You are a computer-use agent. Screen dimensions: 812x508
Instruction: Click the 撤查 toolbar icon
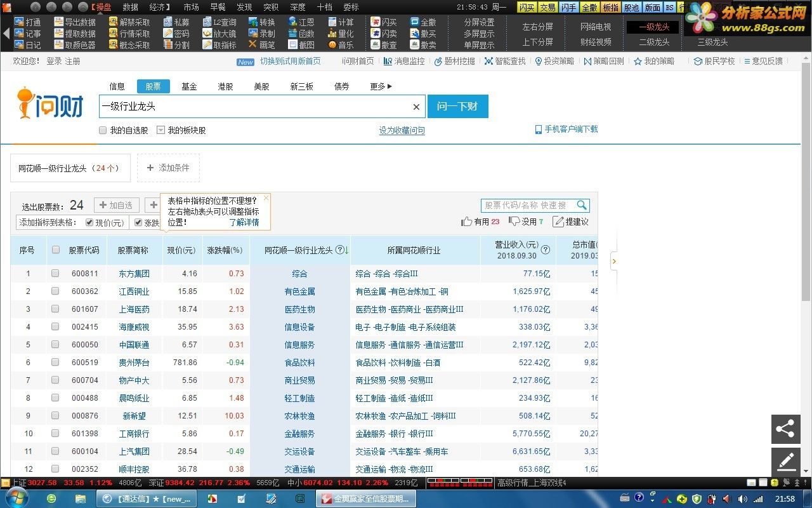(376, 45)
